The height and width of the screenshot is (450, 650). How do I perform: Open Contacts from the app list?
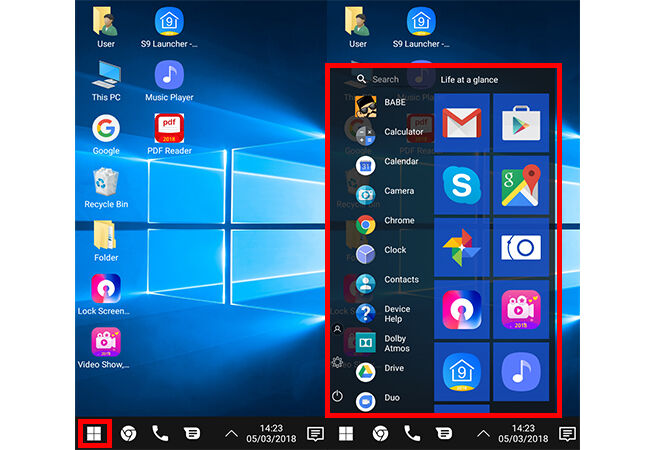(387, 283)
